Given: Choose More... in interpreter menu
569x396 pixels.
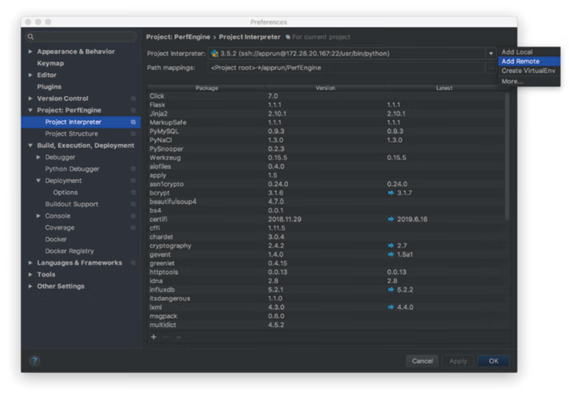Looking at the screenshot, I should click(x=529, y=81).
